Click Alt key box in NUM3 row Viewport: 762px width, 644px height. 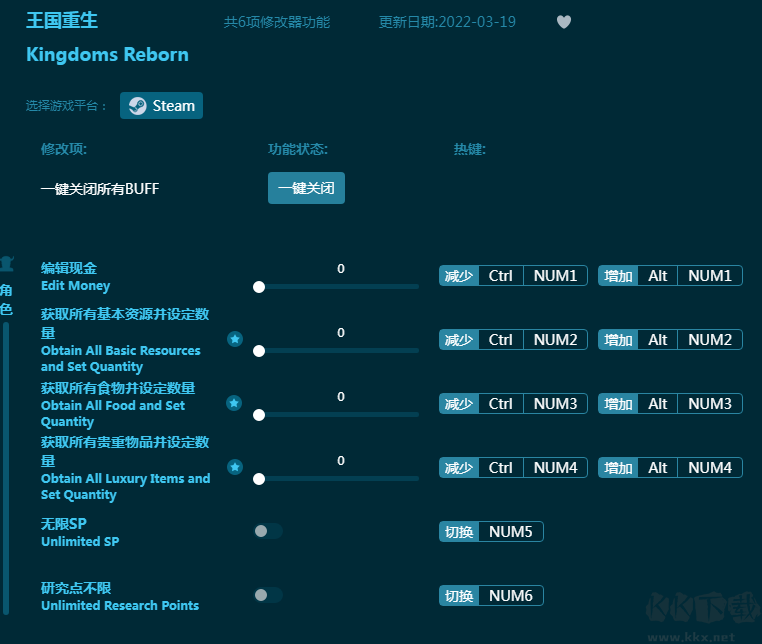point(658,403)
